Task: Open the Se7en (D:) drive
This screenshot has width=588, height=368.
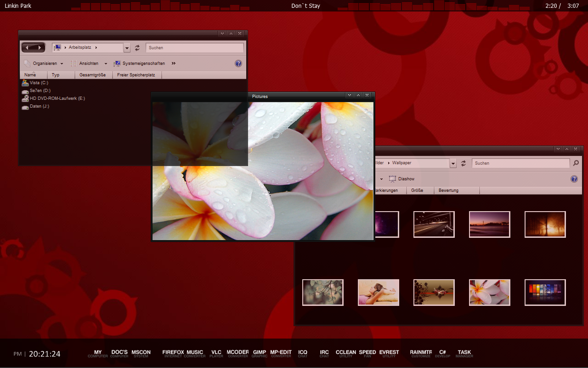Action: (36, 91)
